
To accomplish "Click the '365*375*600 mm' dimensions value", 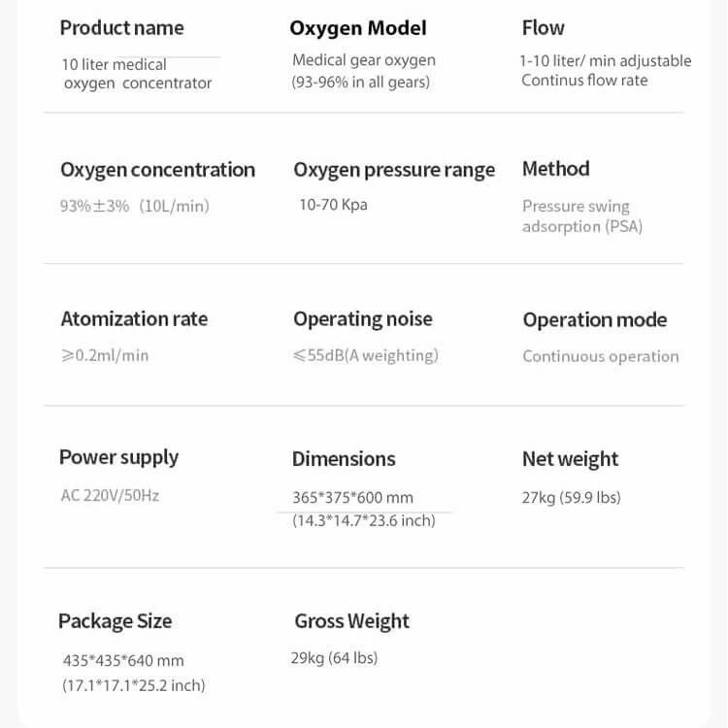I will 352,497.
